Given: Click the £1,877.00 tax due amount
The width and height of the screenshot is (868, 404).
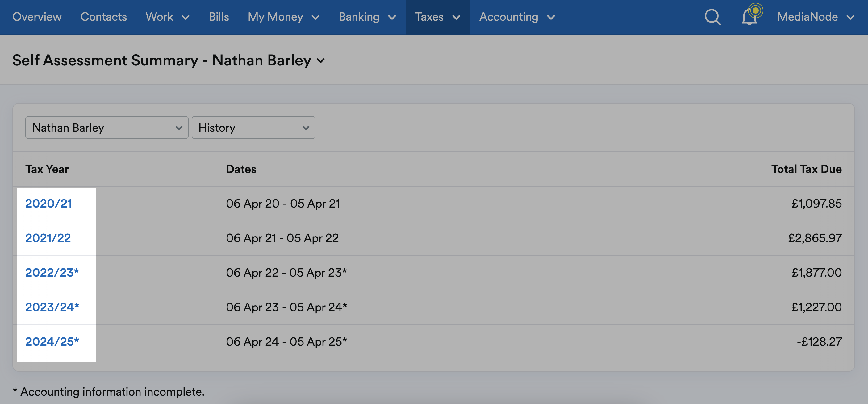Looking at the screenshot, I should point(816,272).
